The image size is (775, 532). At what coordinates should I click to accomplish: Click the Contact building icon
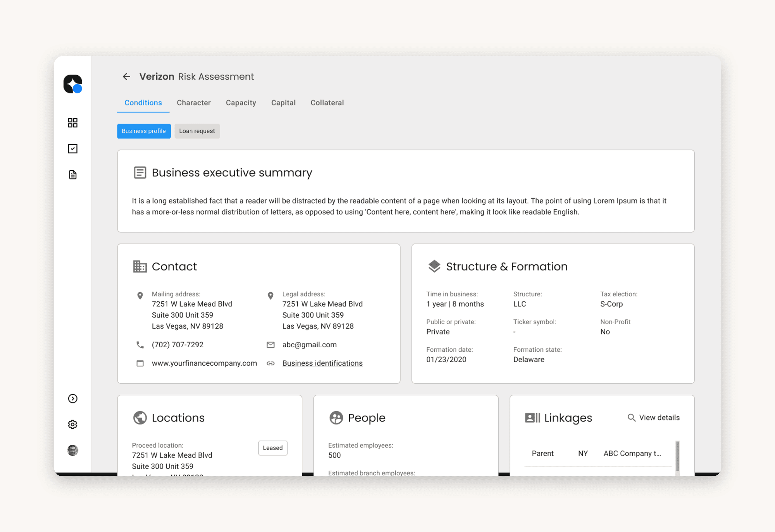click(x=140, y=267)
